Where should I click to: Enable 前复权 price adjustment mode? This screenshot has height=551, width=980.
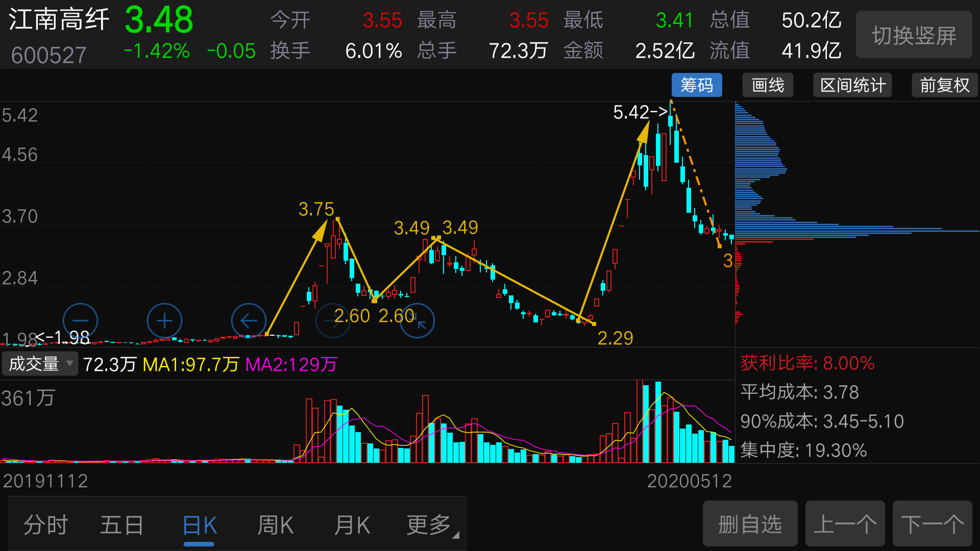[944, 85]
